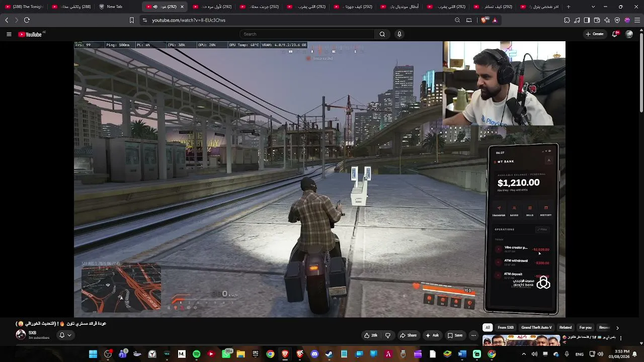644x362 pixels.
Task: Go to the YouTube home logo
Action: pos(30,34)
